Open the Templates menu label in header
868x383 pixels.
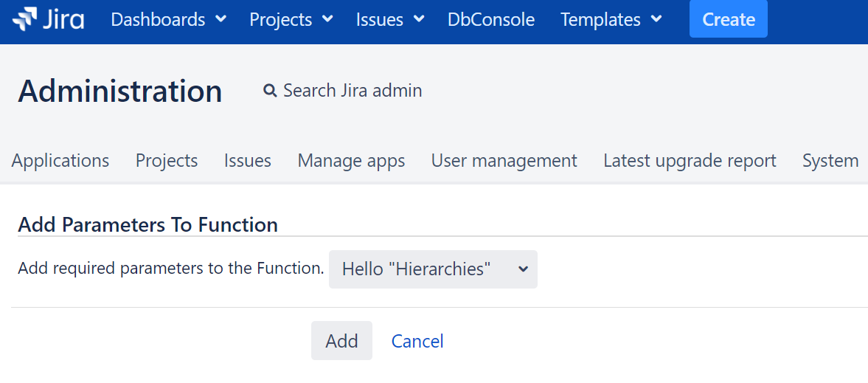click(x=600, y=19)
